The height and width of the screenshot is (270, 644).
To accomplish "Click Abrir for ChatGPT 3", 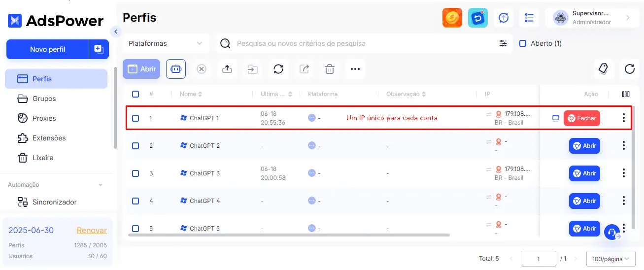I will [x=584, y=173].
